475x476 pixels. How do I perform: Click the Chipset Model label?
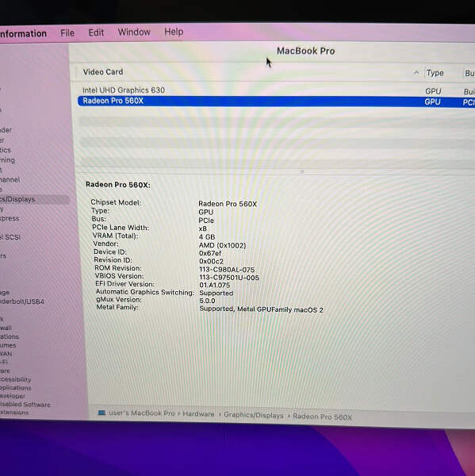pyautogui.click(x=116, y=202)
